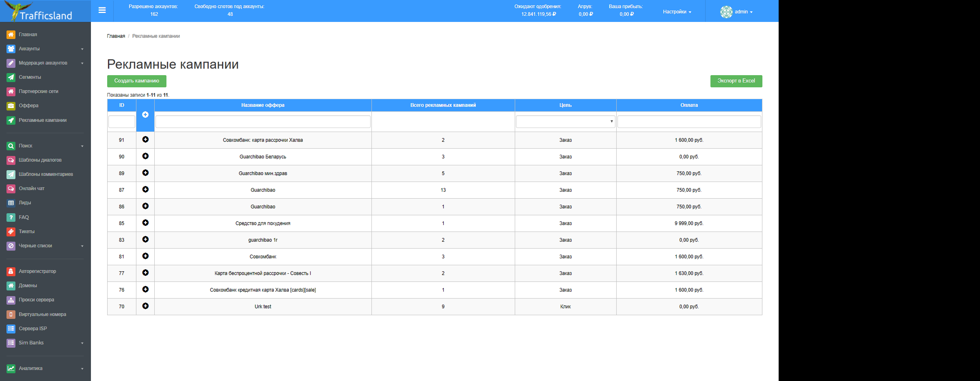Viewport: 980px width, 381px height.
Task: Open the Партнерские сети icon
Action: point(11,91)
